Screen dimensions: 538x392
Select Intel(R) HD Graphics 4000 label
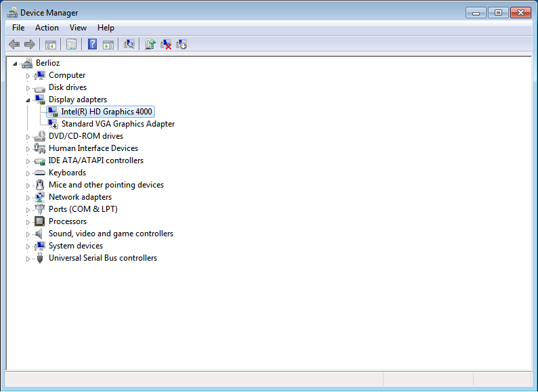pyautogui.click(x=106, y=112)
